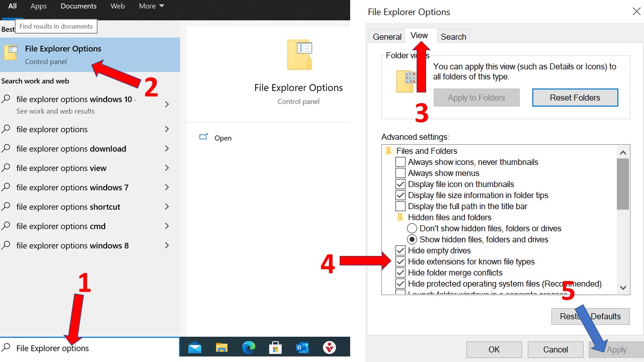
Task: Select 'Don't show hidden files, folders or drives'
Action: point(412,228)
